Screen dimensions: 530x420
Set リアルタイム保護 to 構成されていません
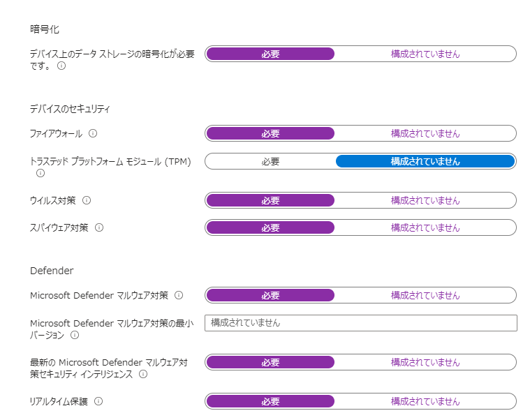[425, 401]
